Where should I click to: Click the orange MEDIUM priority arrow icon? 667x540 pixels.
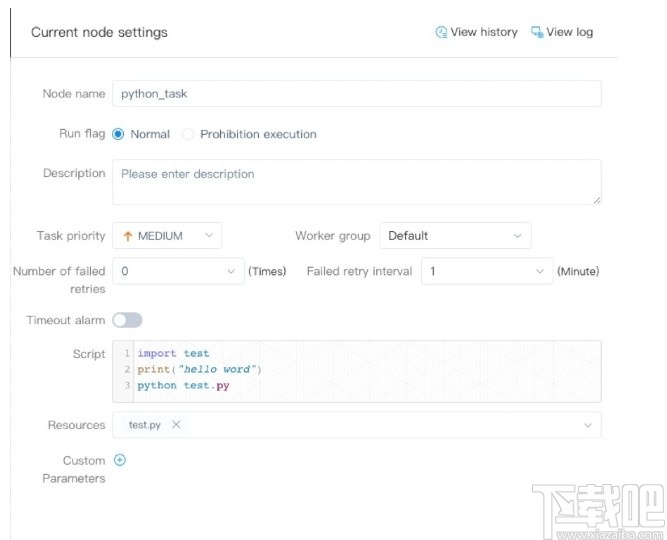point(127,236)
